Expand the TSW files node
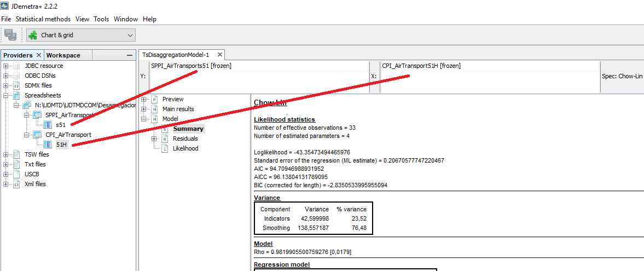The width and height of the screenshot is (644, 271). pos(6,154)
